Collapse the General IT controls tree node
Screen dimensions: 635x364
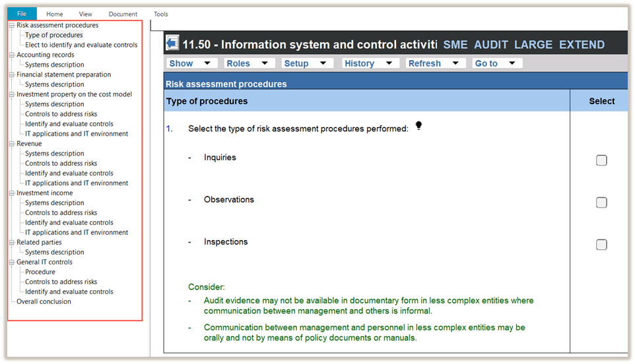12,262
